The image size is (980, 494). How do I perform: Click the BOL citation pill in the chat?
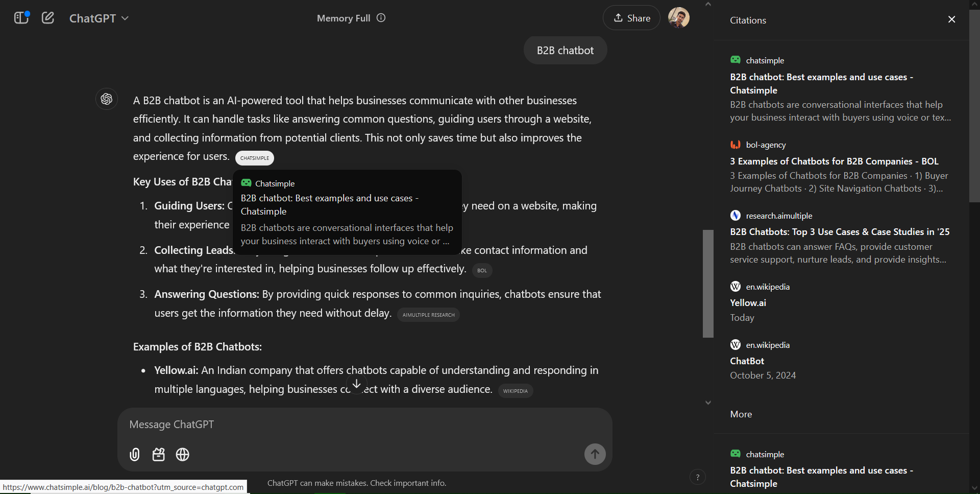[x=481, y=270]
